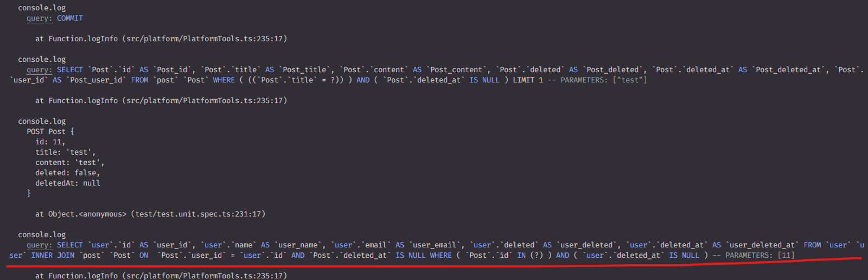Click the 'console.log' heading above the user query
868x280 pixels.
pos(42,234)
